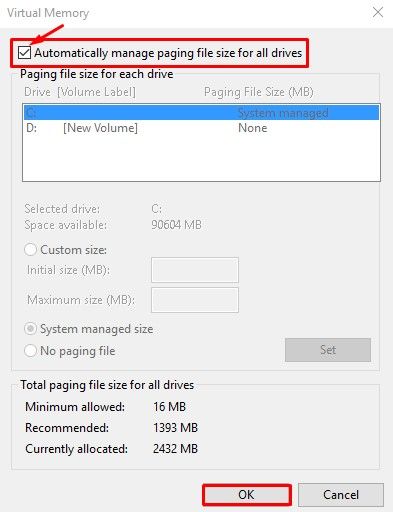Dismiss the dialog with Cancel
Screen dimensions: 393x512
tap(341, 495)
